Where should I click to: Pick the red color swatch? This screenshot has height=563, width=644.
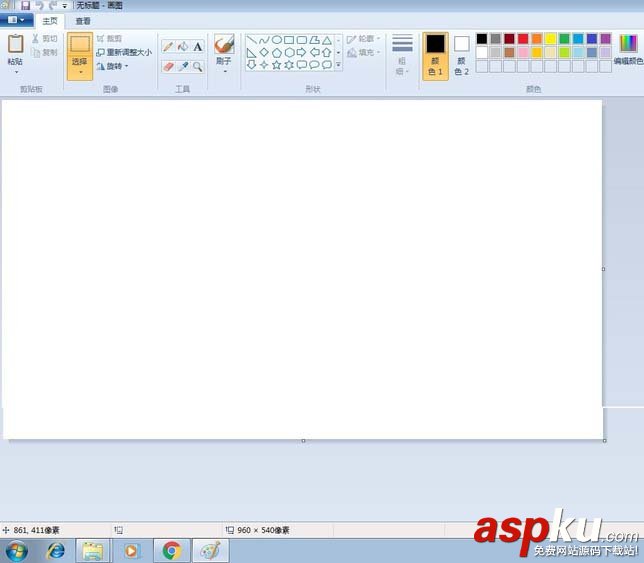[523, 39]
